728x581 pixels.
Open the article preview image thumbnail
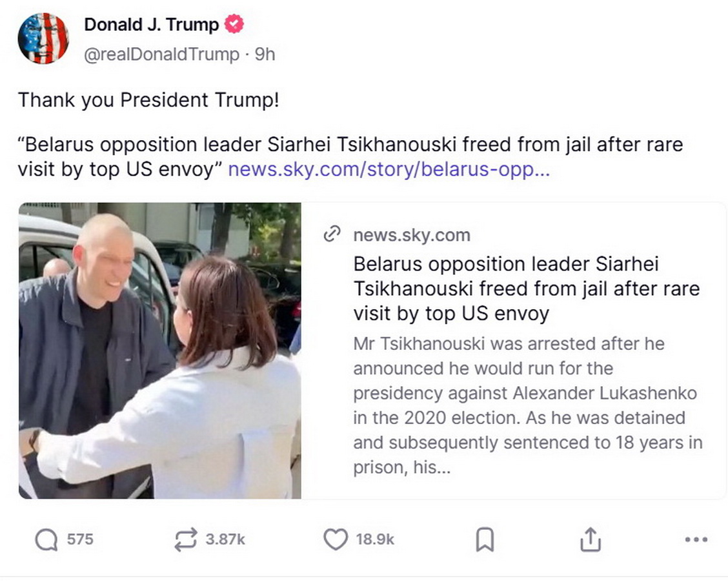tap(159, 351)
